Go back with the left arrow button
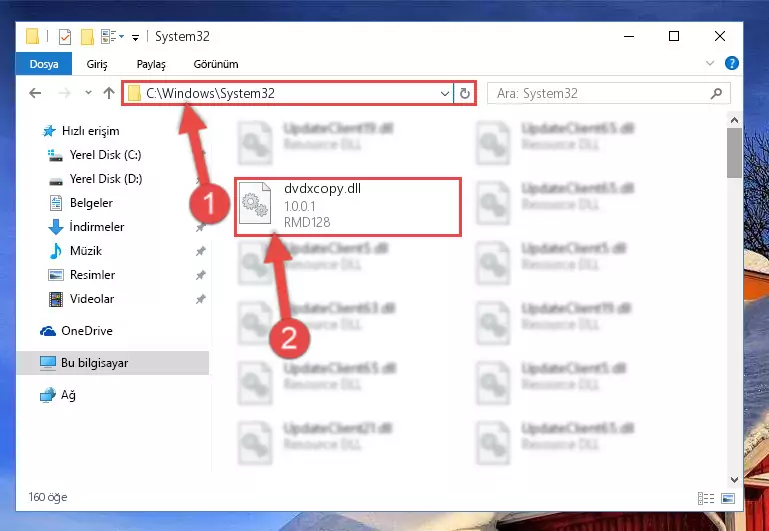Viewport: 769px width, 531px height. pyautogui.click(x=35, y=93)
